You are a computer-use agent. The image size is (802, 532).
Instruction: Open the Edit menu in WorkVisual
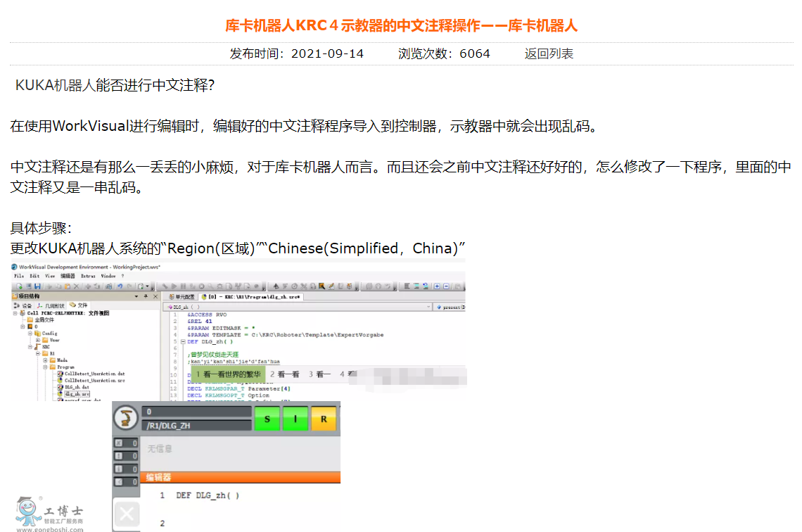point(34,276)
